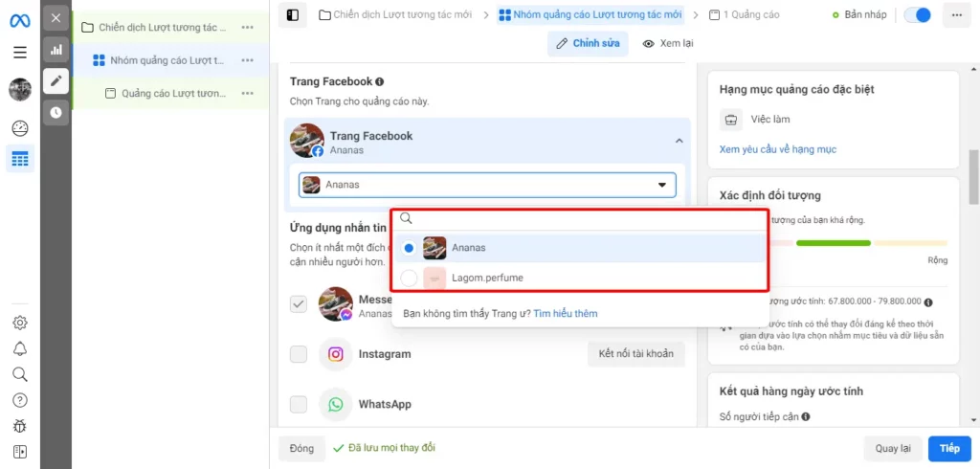This screenshot has width=980, height=469.
Task: Uncheck the Messenger checkbox
Action: (299, 304)
